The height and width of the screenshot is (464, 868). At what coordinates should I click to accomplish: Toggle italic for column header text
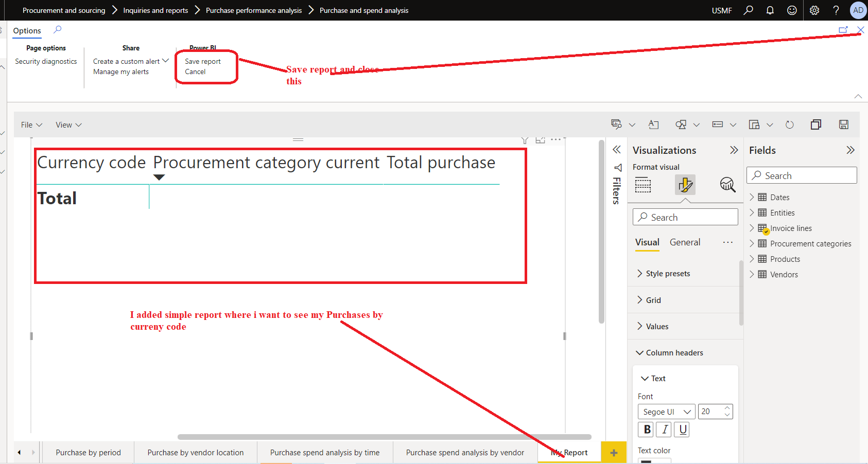click(664, 429)
